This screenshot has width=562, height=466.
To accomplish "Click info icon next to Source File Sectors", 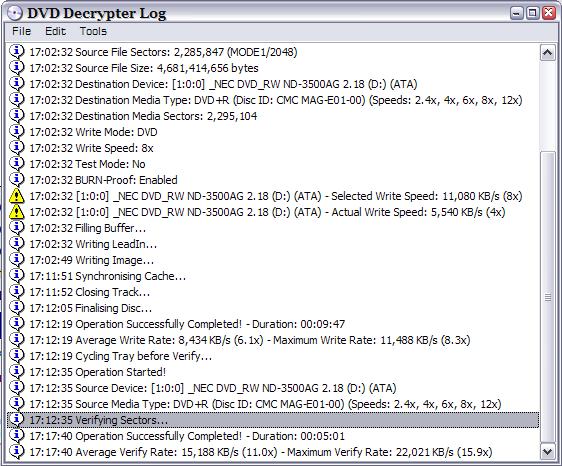I will point(16,52).
